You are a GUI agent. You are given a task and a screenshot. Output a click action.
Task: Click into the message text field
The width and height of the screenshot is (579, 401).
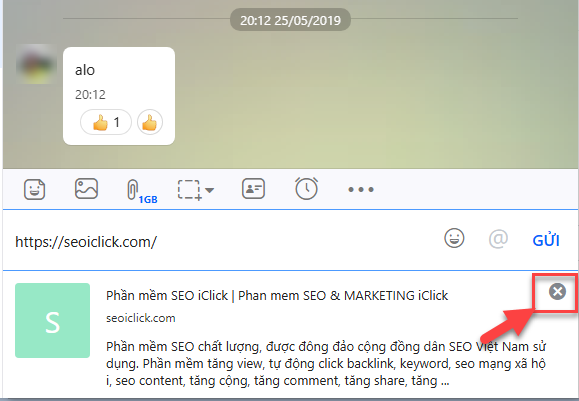pos(222,241)
